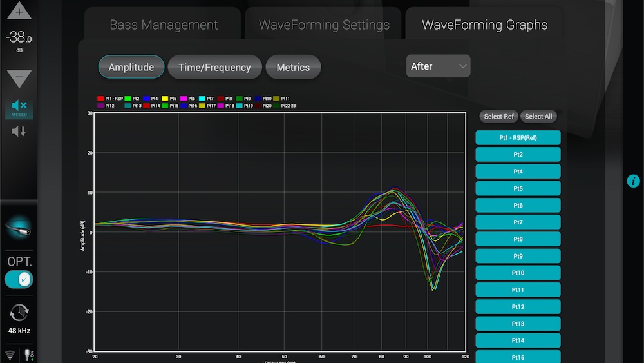Image resolution: width=644 pixels, height=363 pixels.
Task: Open the WaveForming Settings tab
Action: click(324, 25)
